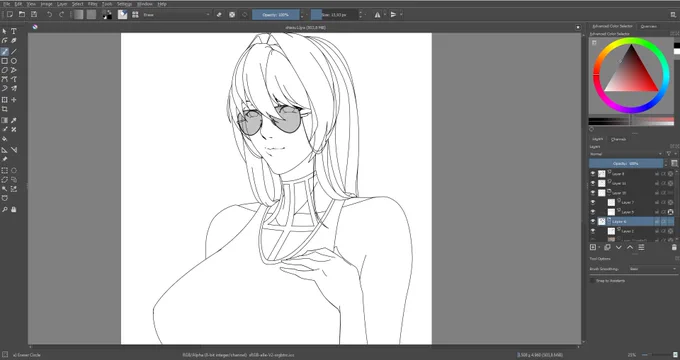Select Layer 7 in the layers list
Screen dimensions: 680x360
point(627,203)
